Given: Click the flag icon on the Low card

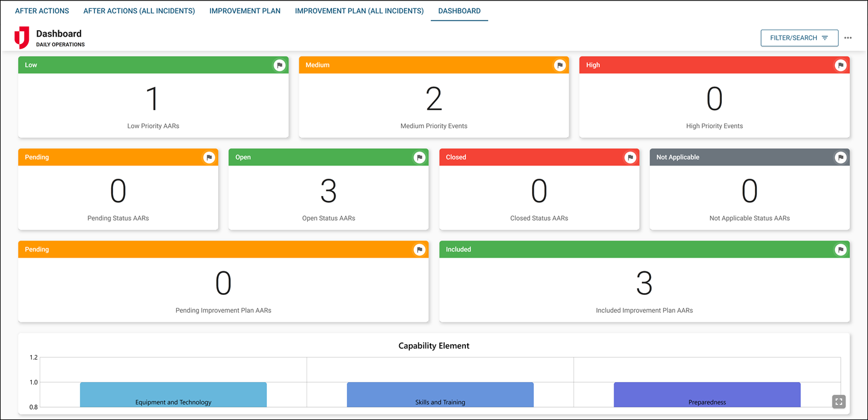Looking at the screenshot, I should coord(279,65).
